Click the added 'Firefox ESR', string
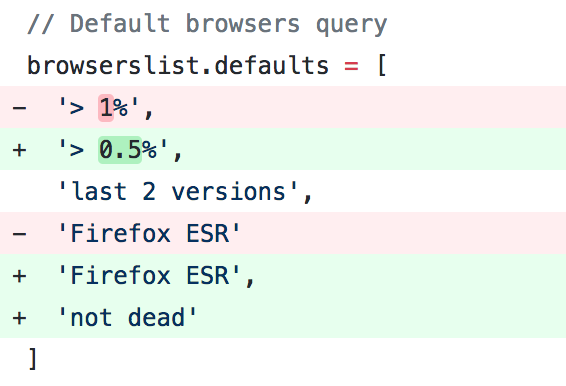This screenshot has width=566, height=386. [x=156, y=276]
